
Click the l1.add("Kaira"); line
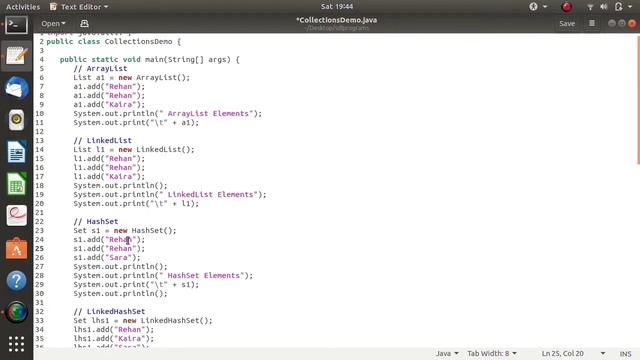coord(109,177)
